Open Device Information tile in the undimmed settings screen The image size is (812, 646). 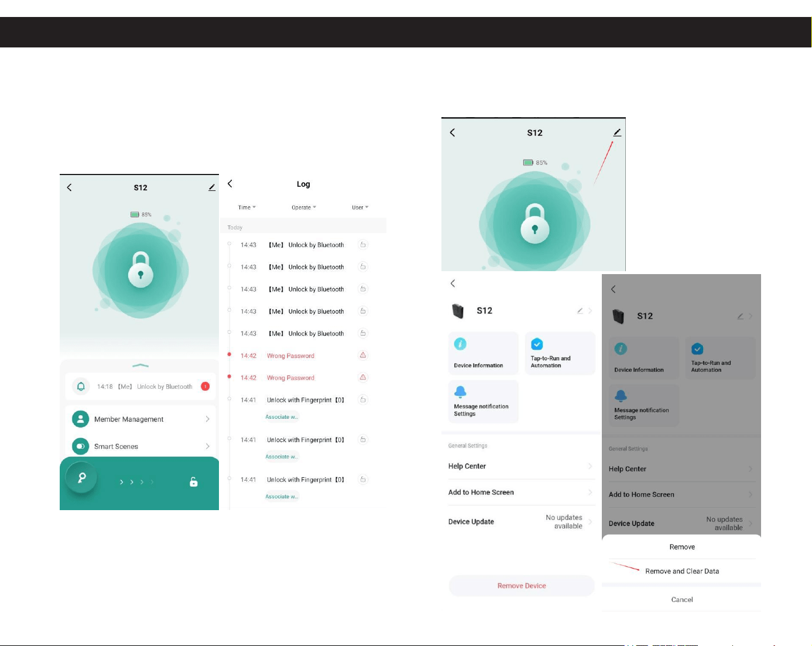point(483,353)
